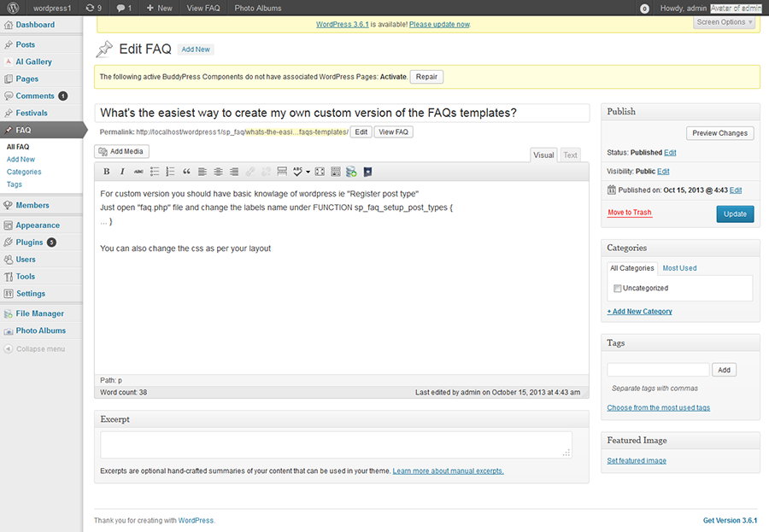Insert More tag in editor
769x532 pixels.
(282, 172)
